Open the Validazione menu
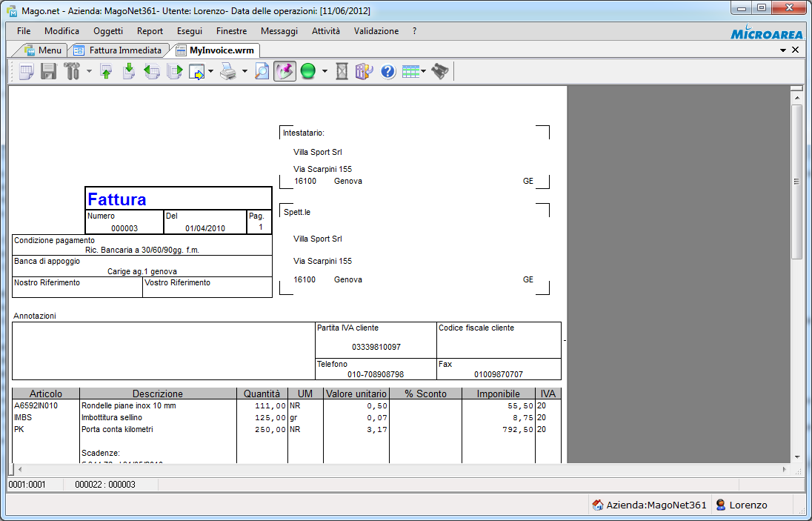Screen dimensions: 812x521 pos(376,31)
